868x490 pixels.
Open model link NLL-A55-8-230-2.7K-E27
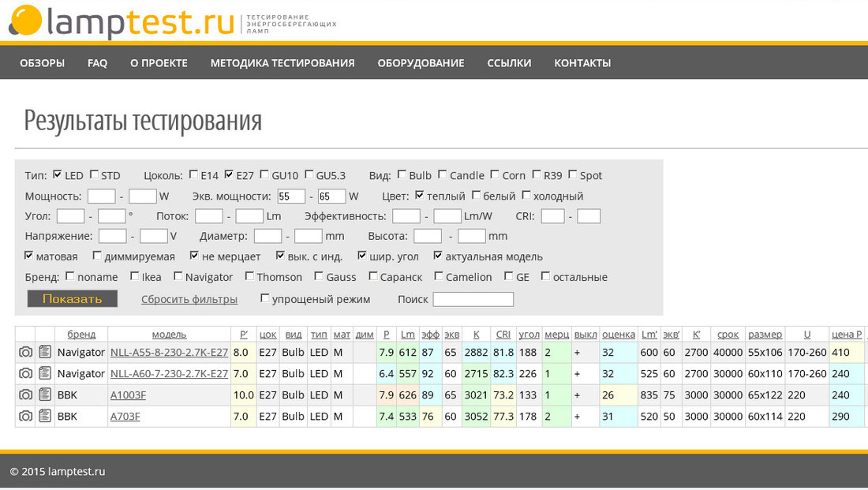tap(169, 352)
